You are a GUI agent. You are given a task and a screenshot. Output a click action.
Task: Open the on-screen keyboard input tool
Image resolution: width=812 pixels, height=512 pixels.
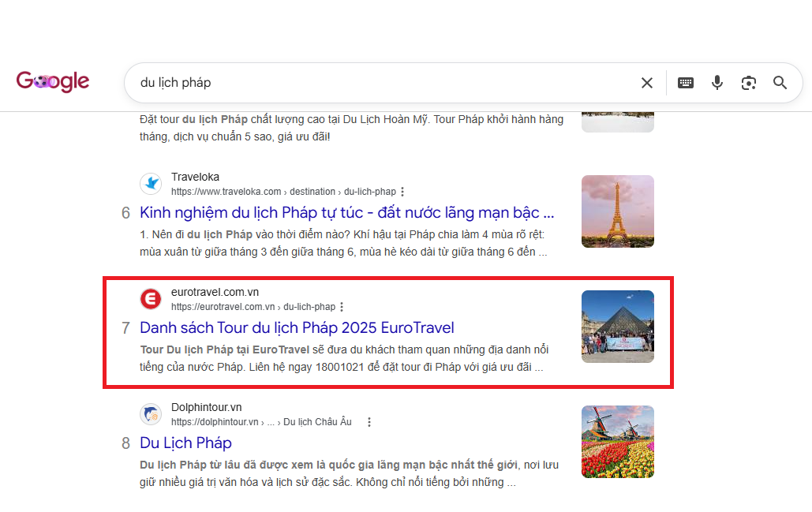(686, 83)
